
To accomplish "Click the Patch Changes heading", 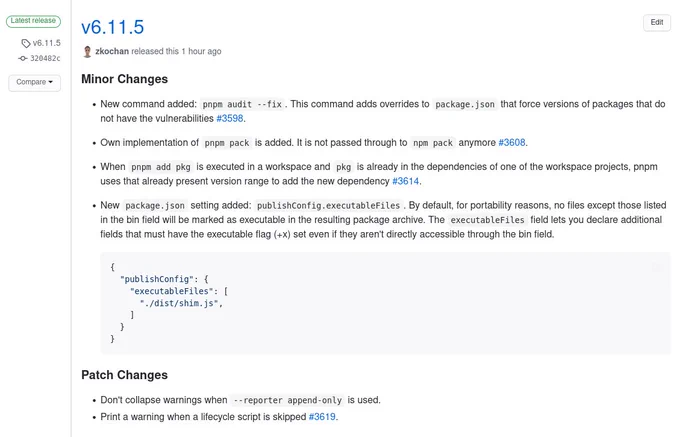I will click(124, 375).
